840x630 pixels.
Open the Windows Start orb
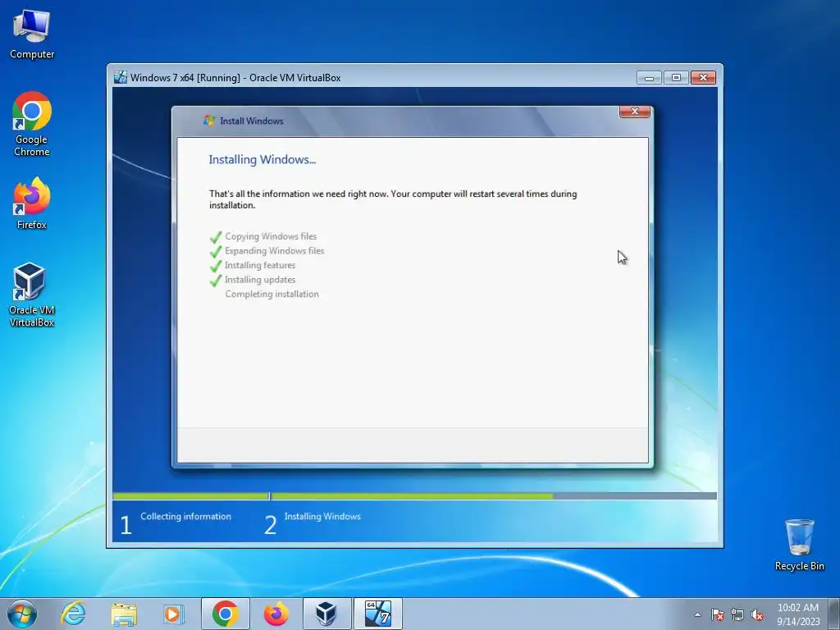(22, 614)
